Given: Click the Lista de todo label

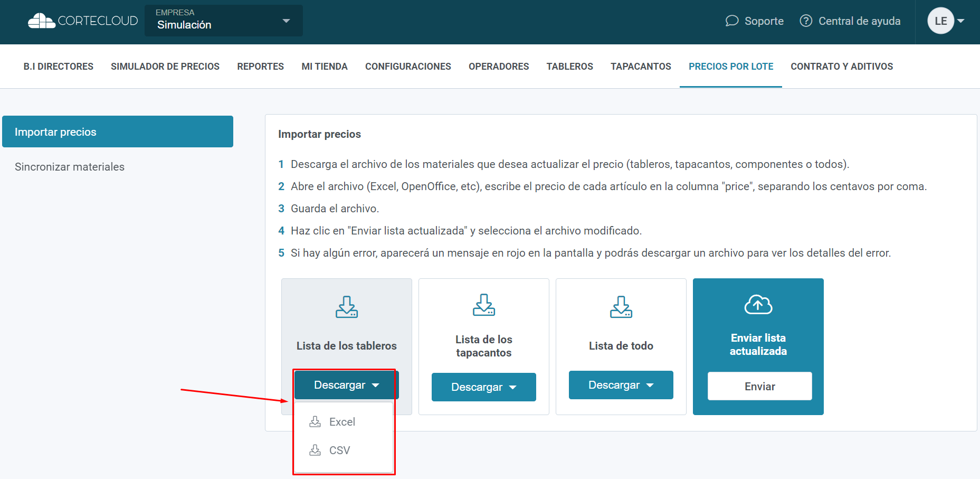Looking at the screenshot, I should (x=621, y=346).
